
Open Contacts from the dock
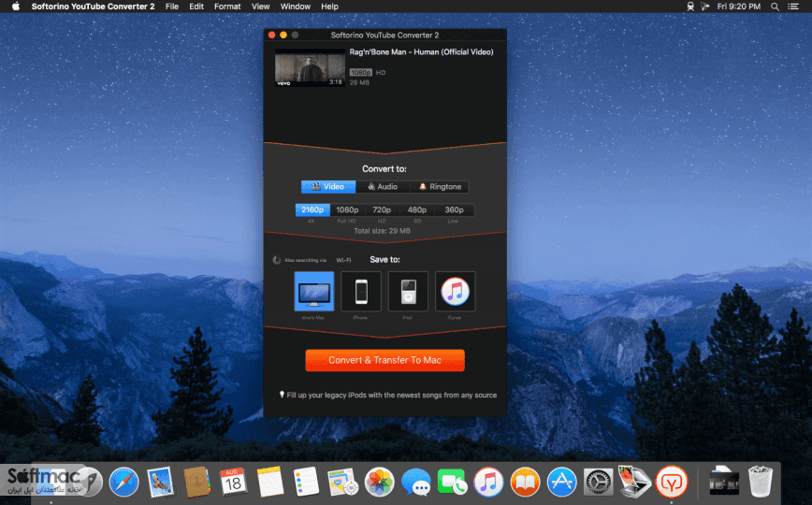click(x=196, y=482)
